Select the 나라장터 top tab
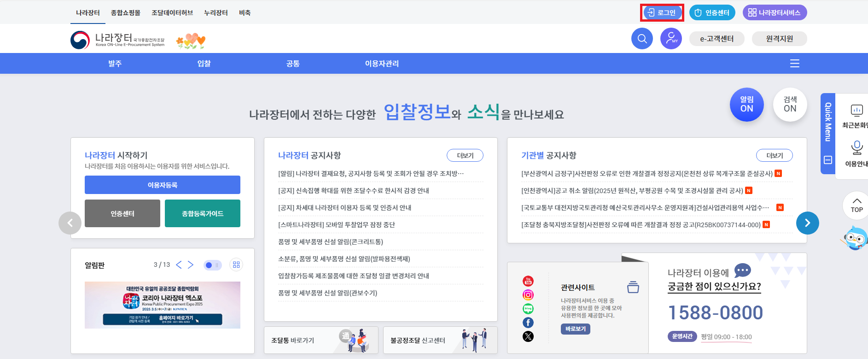This screenshot has width=868, height=359. pos(88,13)
